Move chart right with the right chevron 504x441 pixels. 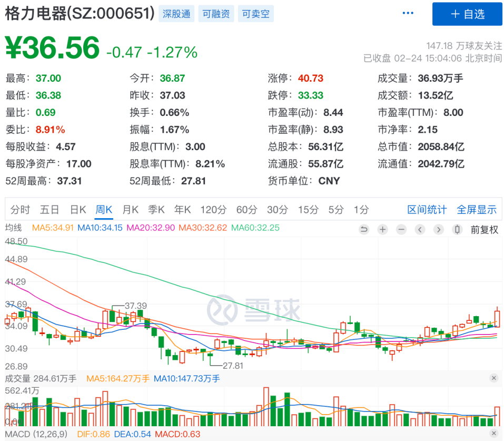[x=438, y=229]
